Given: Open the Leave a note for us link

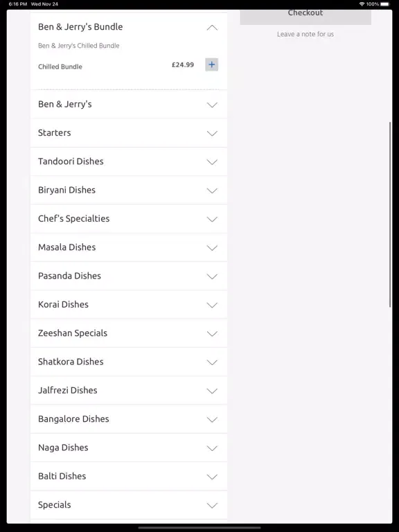Looking at the screenshot, I should point(305,34).
